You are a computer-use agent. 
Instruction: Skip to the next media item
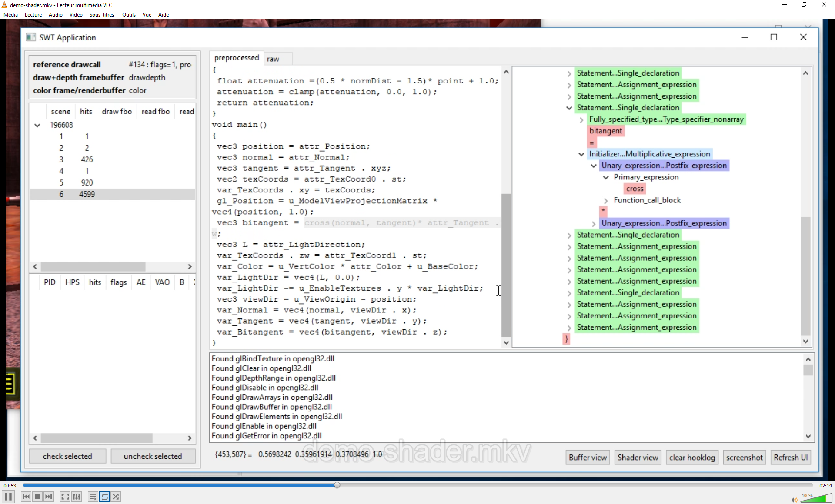[49, 497]
